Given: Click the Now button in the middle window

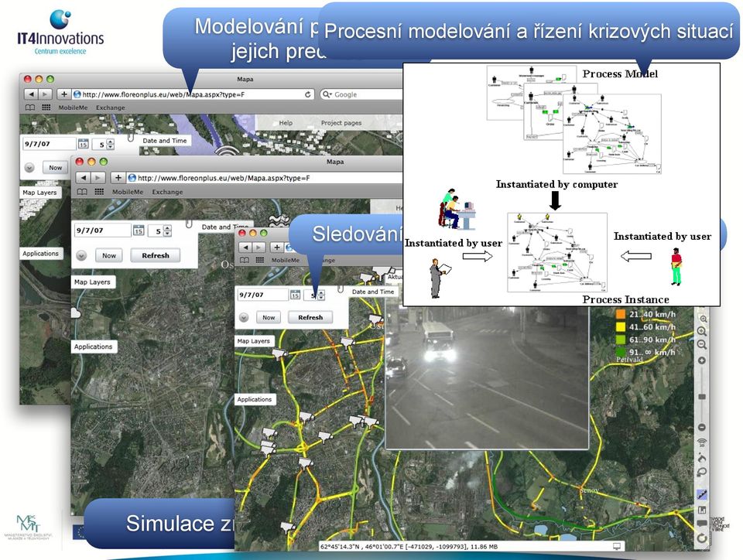Looking at the screenshot, I should [109, 255].
